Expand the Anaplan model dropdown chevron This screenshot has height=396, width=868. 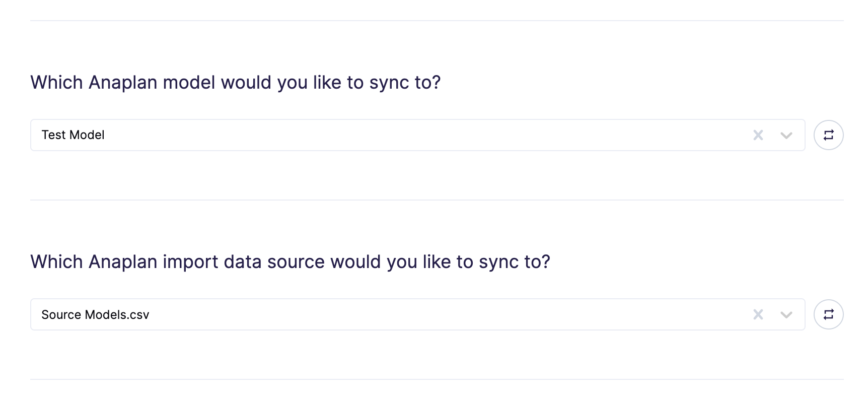[x=786, y=135]
